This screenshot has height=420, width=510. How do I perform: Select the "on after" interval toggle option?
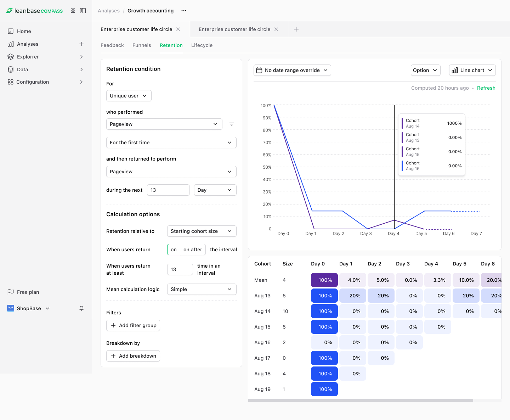pyautogui.click(x=193, y=250)
